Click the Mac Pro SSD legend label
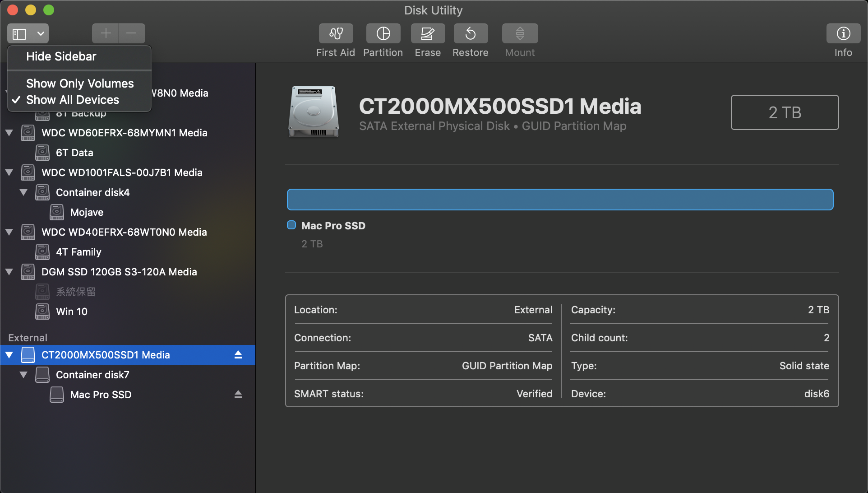Screen dimensions: 868x493 tap(333, 226)
